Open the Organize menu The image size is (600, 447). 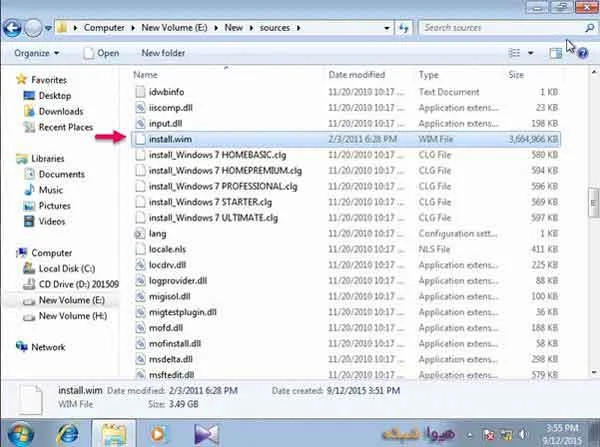click(x=36, y=53)
